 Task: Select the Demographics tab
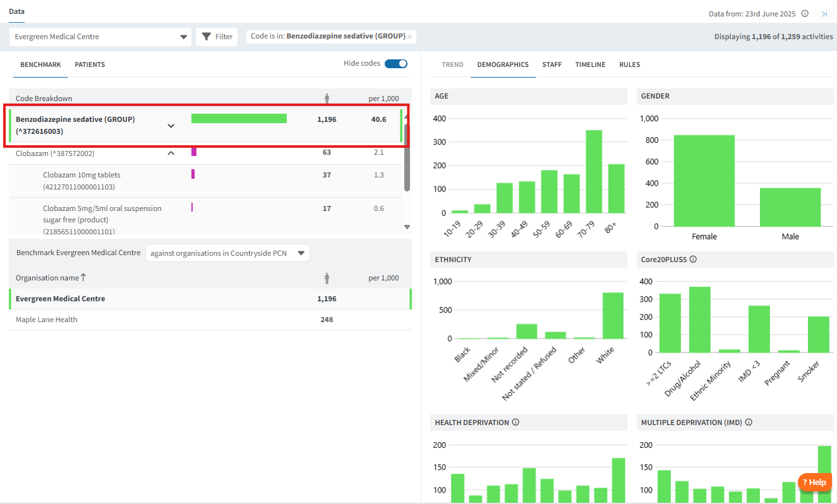(x=503, y=64)
